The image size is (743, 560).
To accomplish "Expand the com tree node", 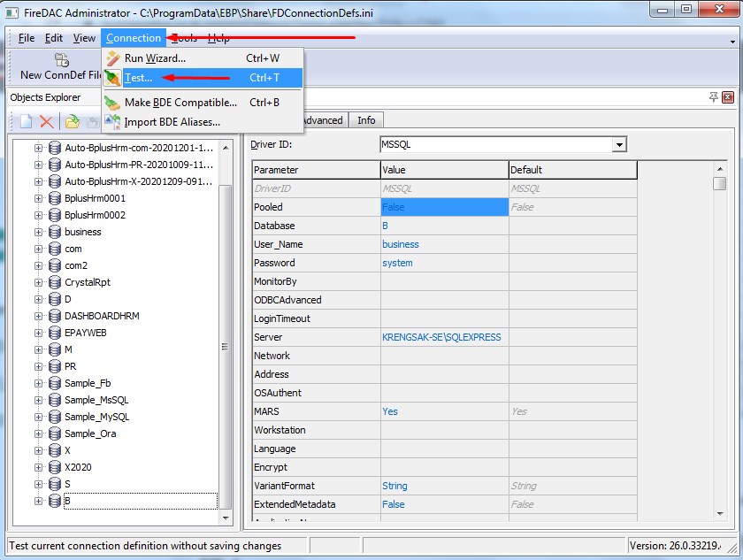I will tap(38, 249).
